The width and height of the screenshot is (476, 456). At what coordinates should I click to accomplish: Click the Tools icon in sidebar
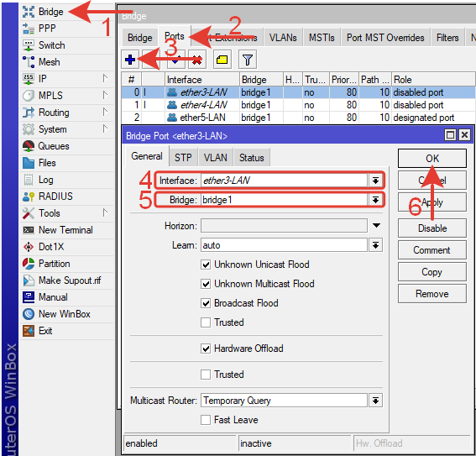(x=29, y=213)
